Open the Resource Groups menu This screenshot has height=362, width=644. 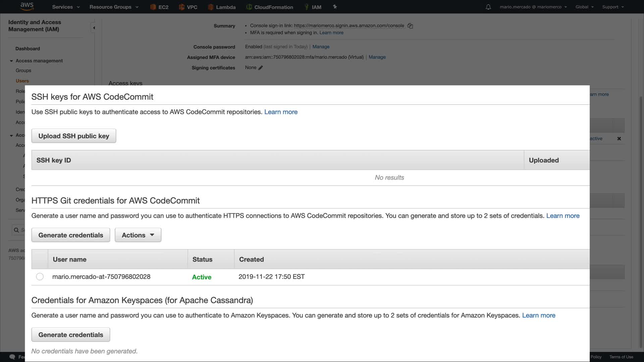[114, 7]
